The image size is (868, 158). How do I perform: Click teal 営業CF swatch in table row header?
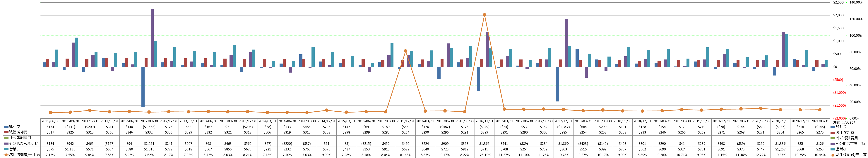point(6,149)
